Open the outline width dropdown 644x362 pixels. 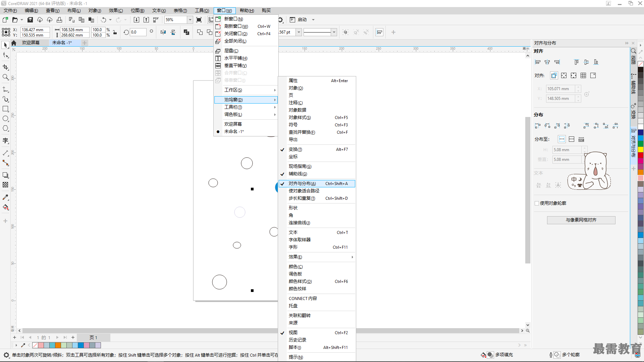(x=299, y=32)
